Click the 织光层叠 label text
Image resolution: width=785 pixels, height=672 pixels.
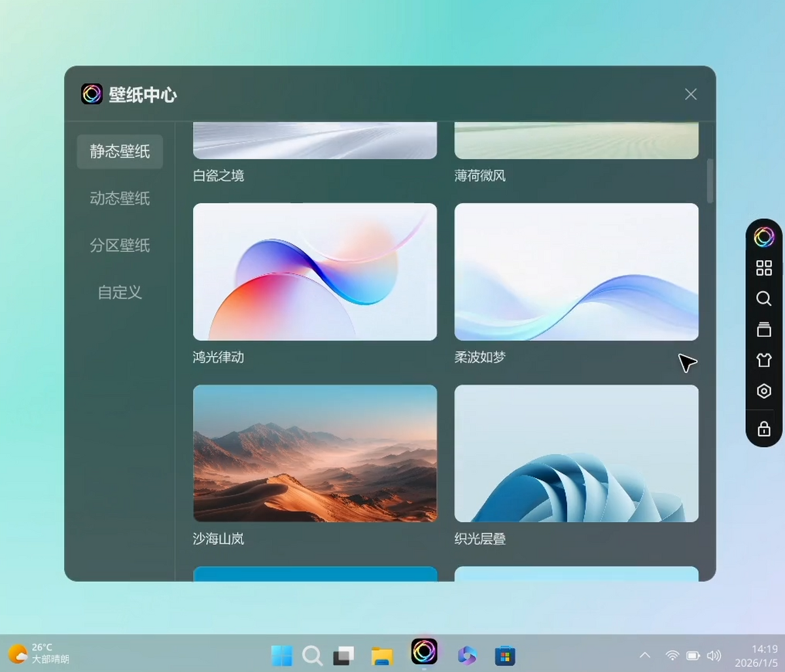pyautogui.click(x=480, y=539)
